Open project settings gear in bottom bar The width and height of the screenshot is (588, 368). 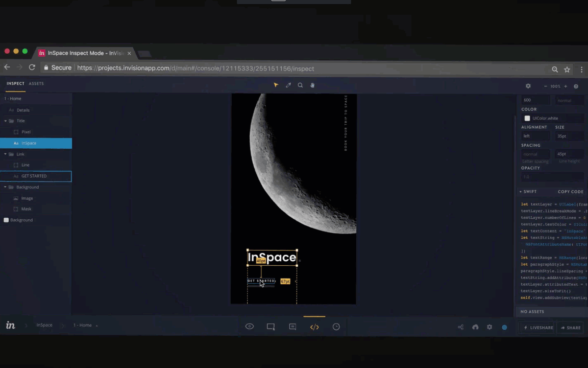pyautogui.click(x=489, y=327)
